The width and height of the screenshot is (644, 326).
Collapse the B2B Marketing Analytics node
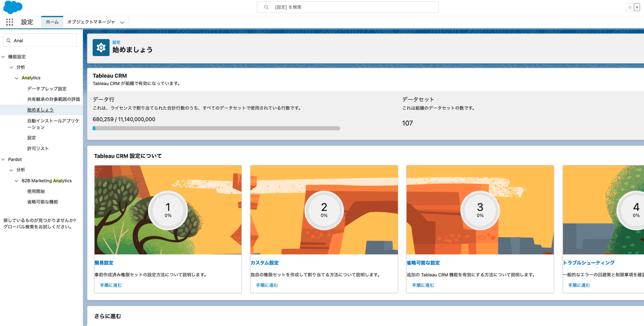(17, 180)
